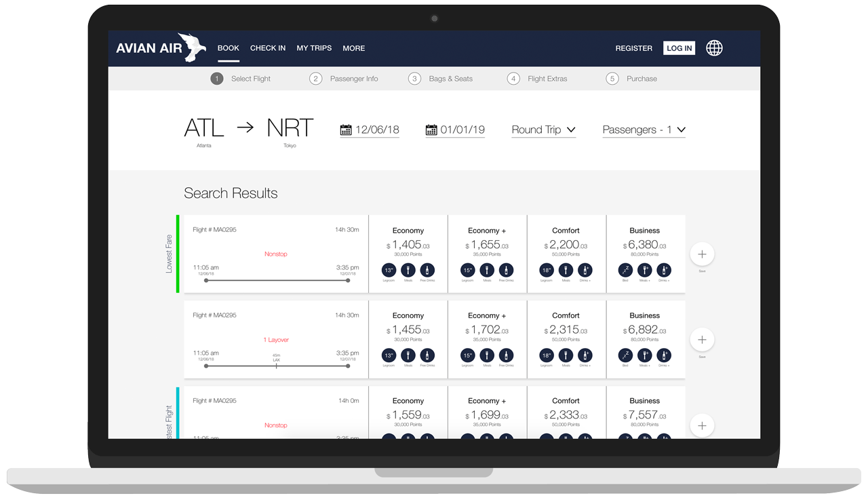Click Free Drinks icon under $1,655 Economy +
868x502 pixels.
[506, 270]
